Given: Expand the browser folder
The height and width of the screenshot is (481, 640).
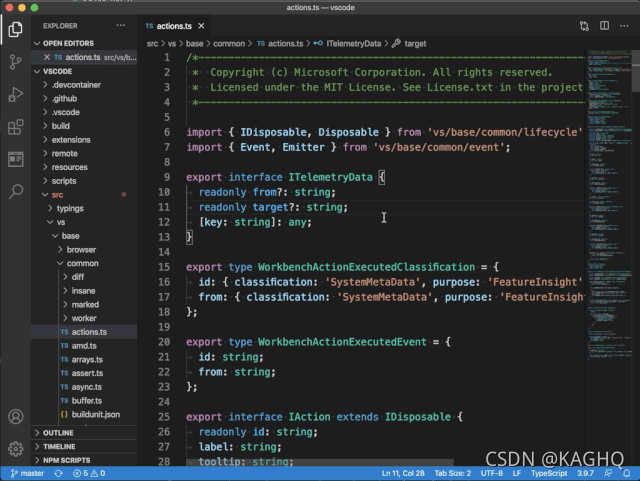Looking at the screenshot, I should coord(84,249).
